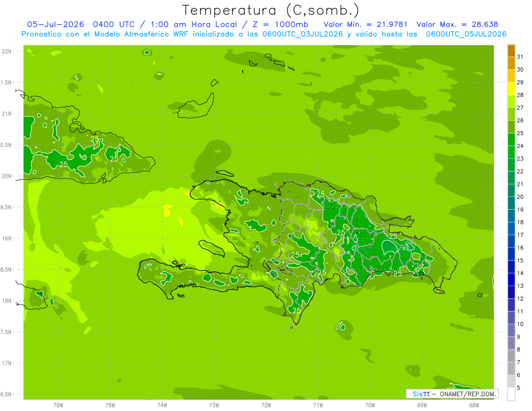This screenshot has height=411, width=532.
Task: Click the 18N latitude axis label
Action: point(7,301)
